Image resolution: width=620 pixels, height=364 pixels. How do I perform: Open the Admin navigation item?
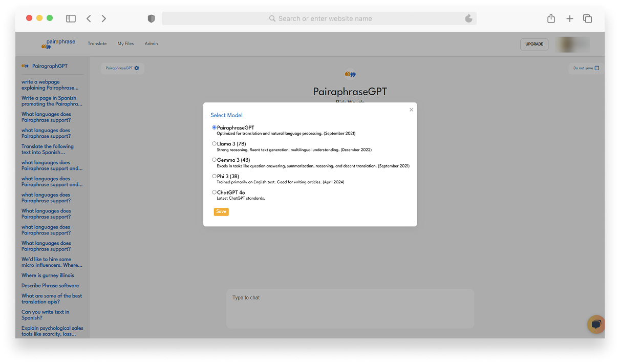tap(151, 44)
